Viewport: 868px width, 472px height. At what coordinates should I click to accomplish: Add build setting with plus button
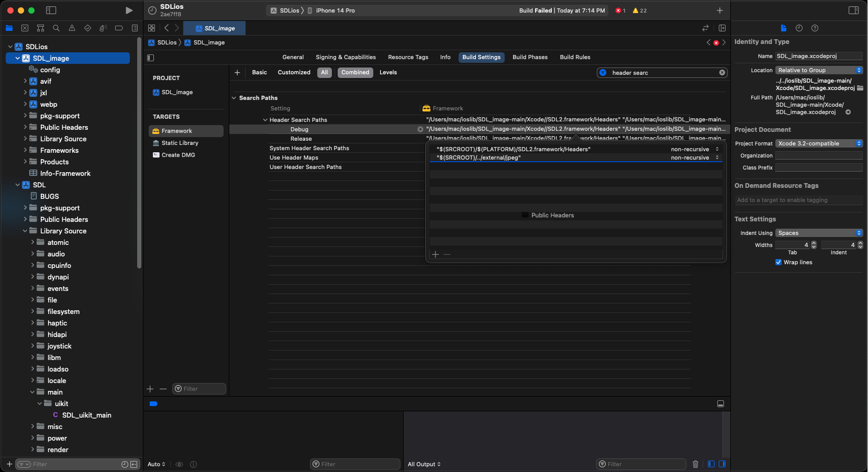tap(237, 73)
